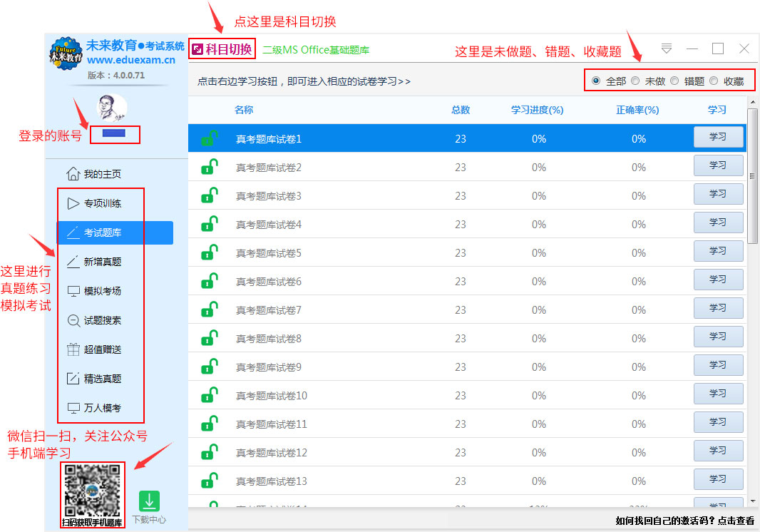The height and width of the screenshot is (532, 760).
Task: Click the user avatar portrait
Action: tap(111, 109)
